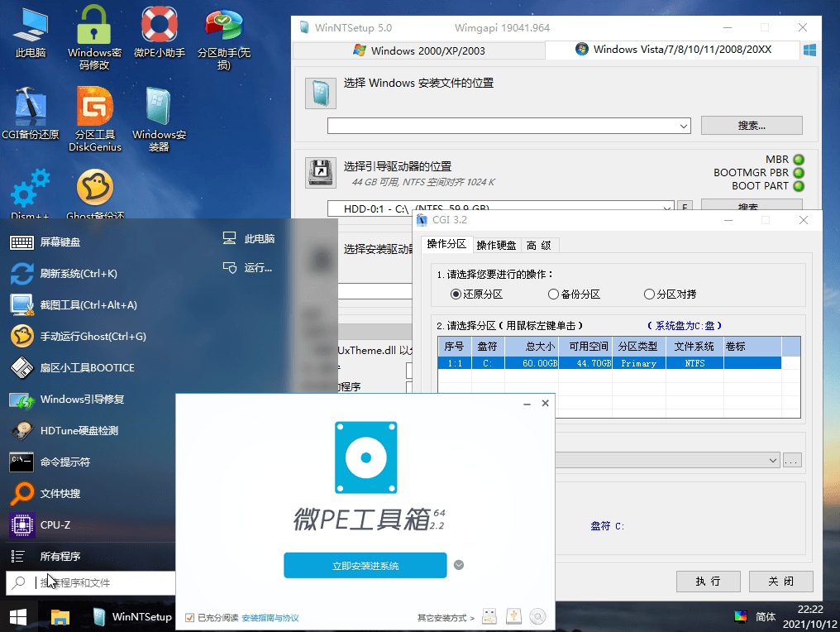The image size is (840, 632).
Task: Choose removable disk install method icon
Action: [513, 616]
